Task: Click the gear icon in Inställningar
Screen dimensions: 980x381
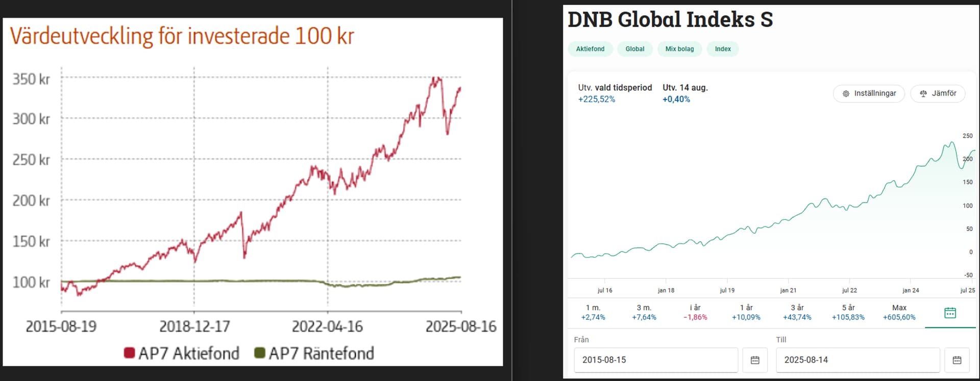Action: click(x=846, y=94)
